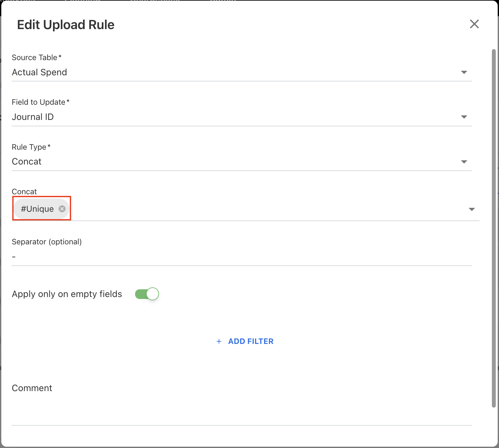499x448 pixels.
Task: Click the Comment label
Action: [x=32, y=388]
